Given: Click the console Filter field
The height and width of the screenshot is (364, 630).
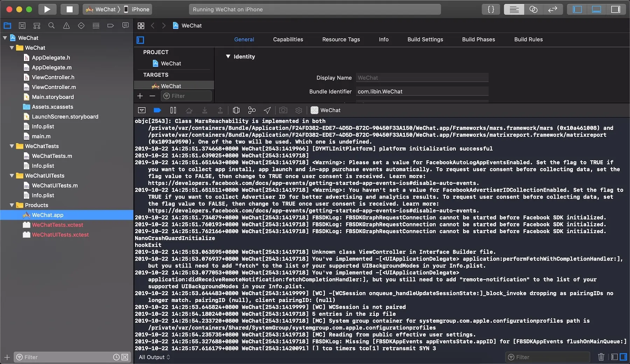Looking at the screenshot, I should [x=548, y=357].
